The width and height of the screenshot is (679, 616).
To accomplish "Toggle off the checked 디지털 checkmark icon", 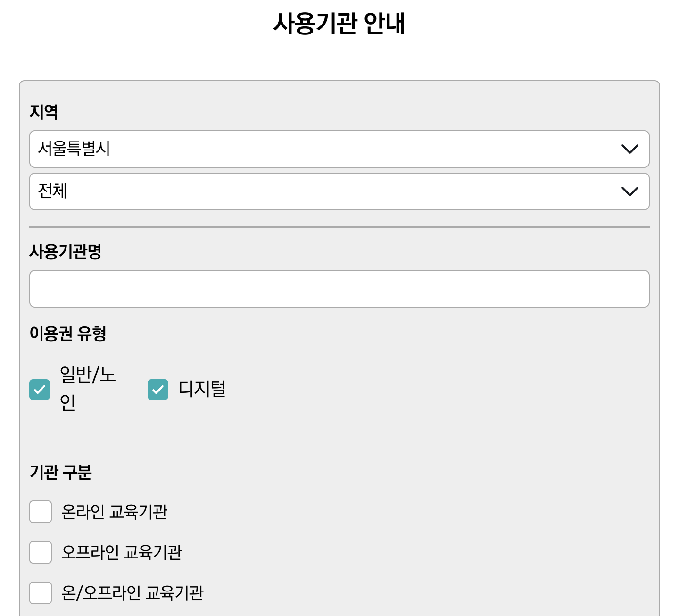I will (x=157, y=389).
